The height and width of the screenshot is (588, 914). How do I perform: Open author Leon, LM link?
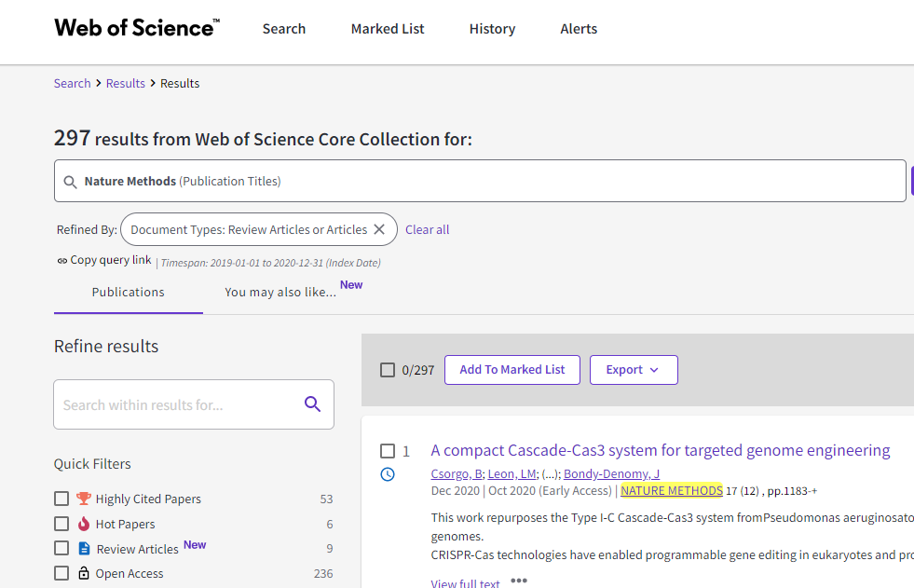pos(512,473)
